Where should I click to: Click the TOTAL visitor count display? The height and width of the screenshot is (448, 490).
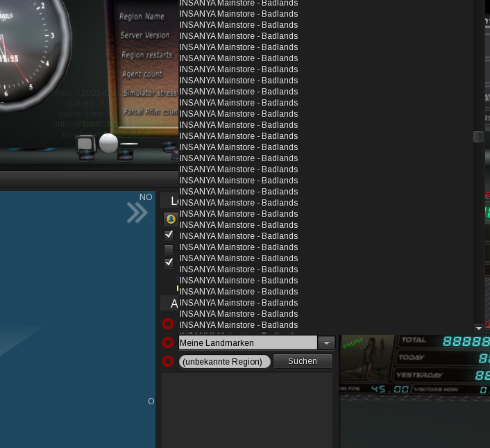[x=466, y=341]
